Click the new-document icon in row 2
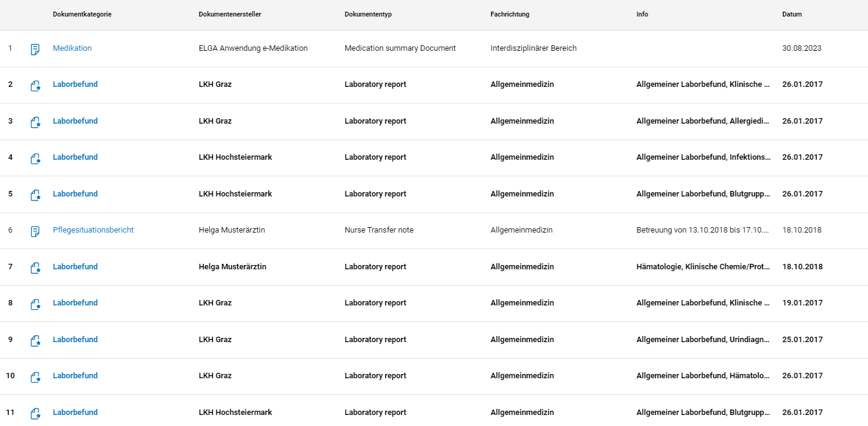868x426 pixels. pos(35,86)
